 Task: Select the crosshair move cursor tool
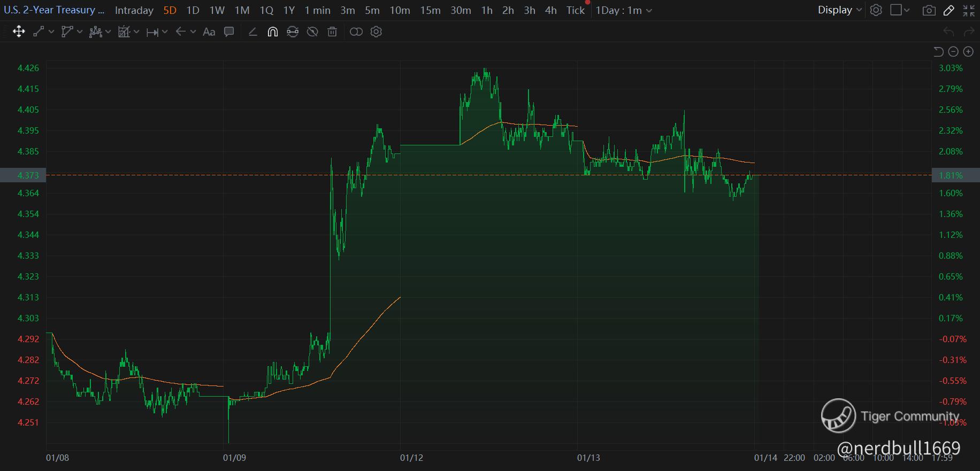(19, 32)
